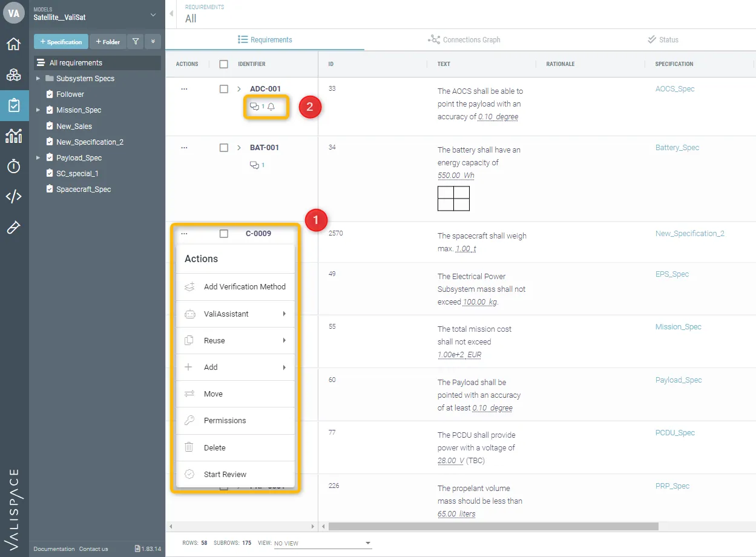Open the Requirements clipboard module icon
756x557 pixels.
tap(14, 105)
